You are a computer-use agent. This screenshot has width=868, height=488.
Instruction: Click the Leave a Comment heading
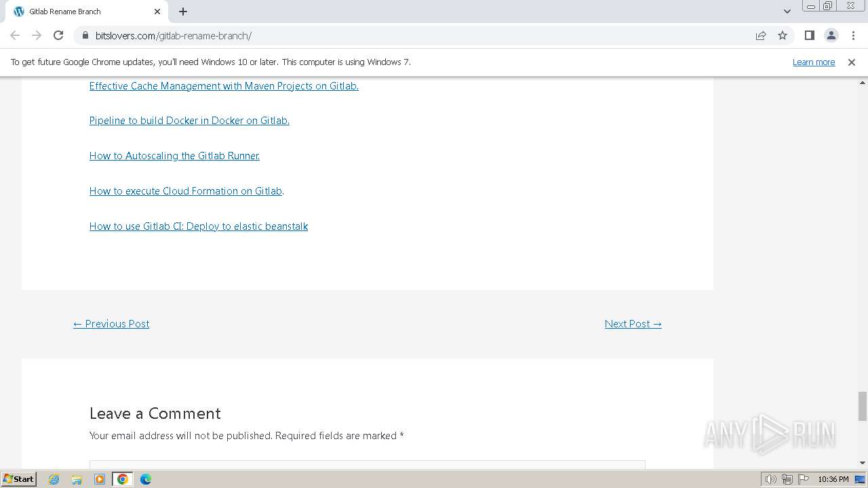pos(155,413)
